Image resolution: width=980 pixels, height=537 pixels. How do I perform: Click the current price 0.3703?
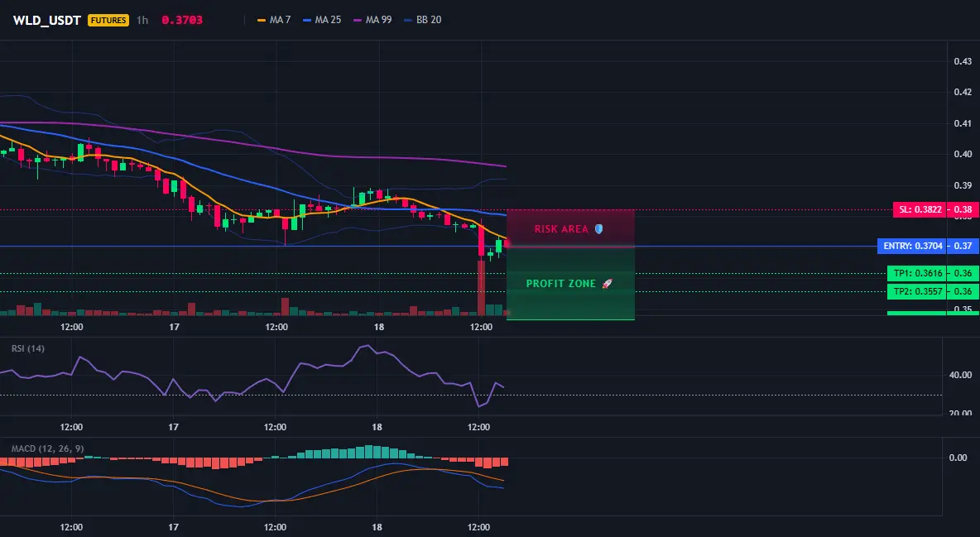(x=182, y=20)
